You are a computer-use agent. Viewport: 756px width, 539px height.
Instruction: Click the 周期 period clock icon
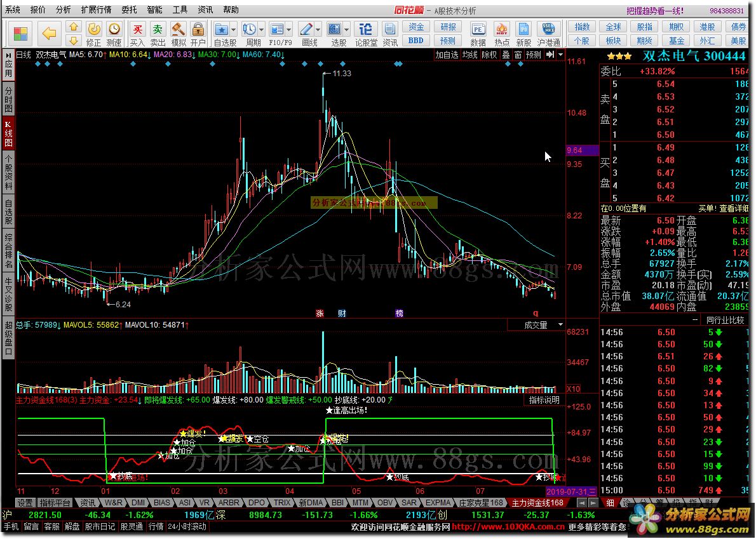249,29
